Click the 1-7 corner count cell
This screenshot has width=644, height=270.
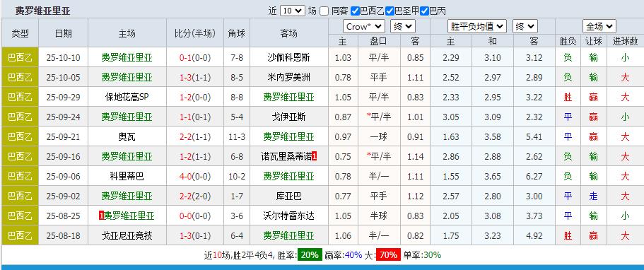coord(237,196)
